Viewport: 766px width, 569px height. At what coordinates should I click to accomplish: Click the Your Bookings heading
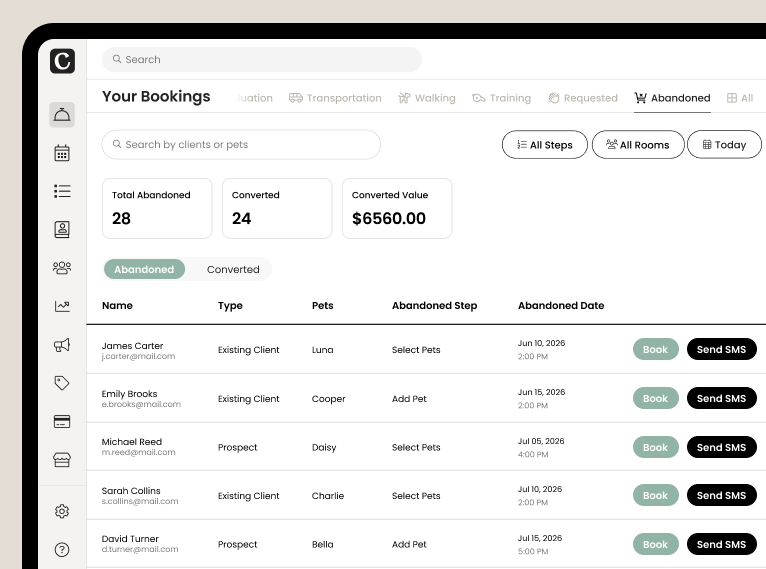click(x=156, y=97)
